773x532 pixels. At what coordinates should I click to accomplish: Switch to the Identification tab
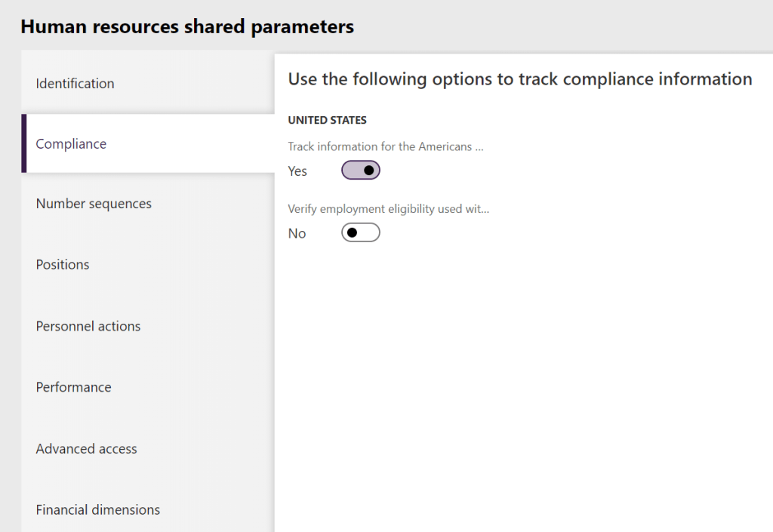pyautogui.click(x=75, y=83)
